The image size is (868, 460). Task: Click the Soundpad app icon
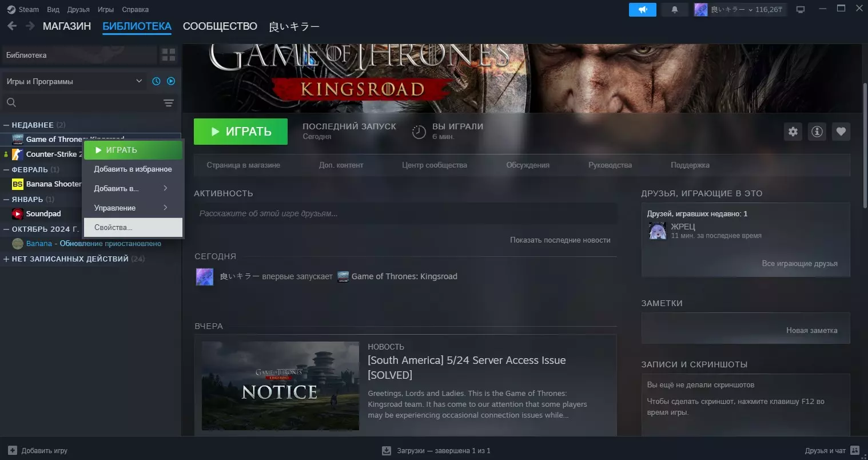18,213
